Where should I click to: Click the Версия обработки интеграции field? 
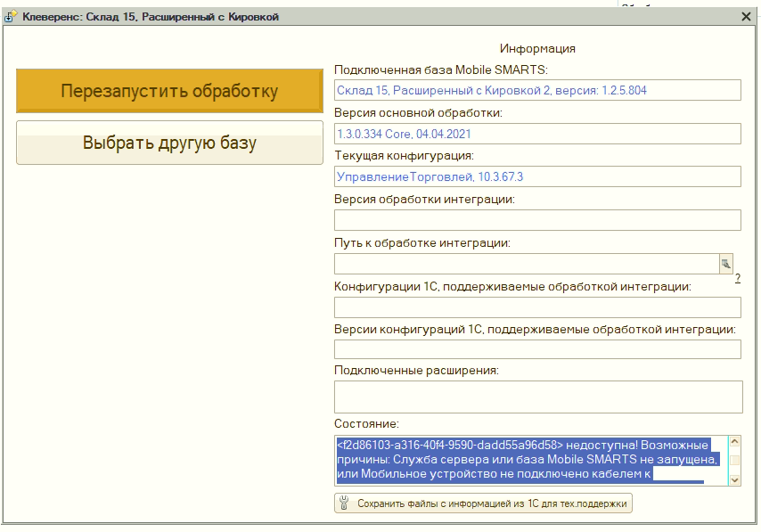(537, 220)
